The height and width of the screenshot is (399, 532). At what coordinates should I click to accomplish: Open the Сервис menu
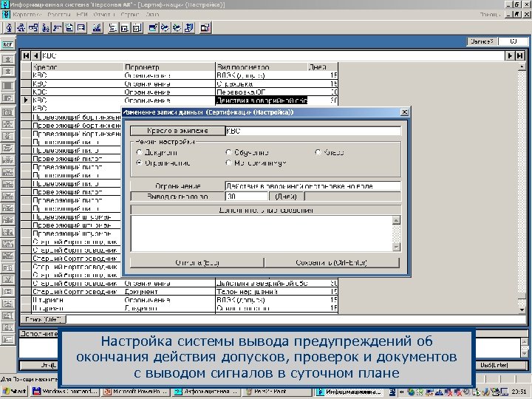(130, 15)
